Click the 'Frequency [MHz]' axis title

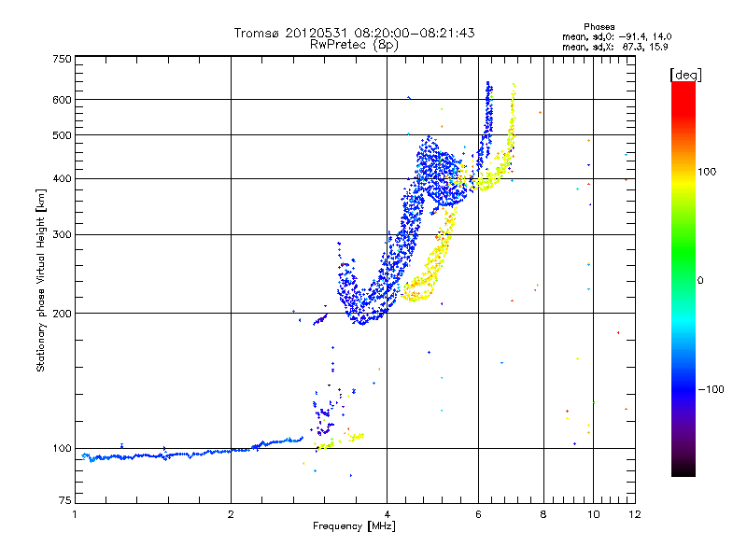(x=354, y=526)
